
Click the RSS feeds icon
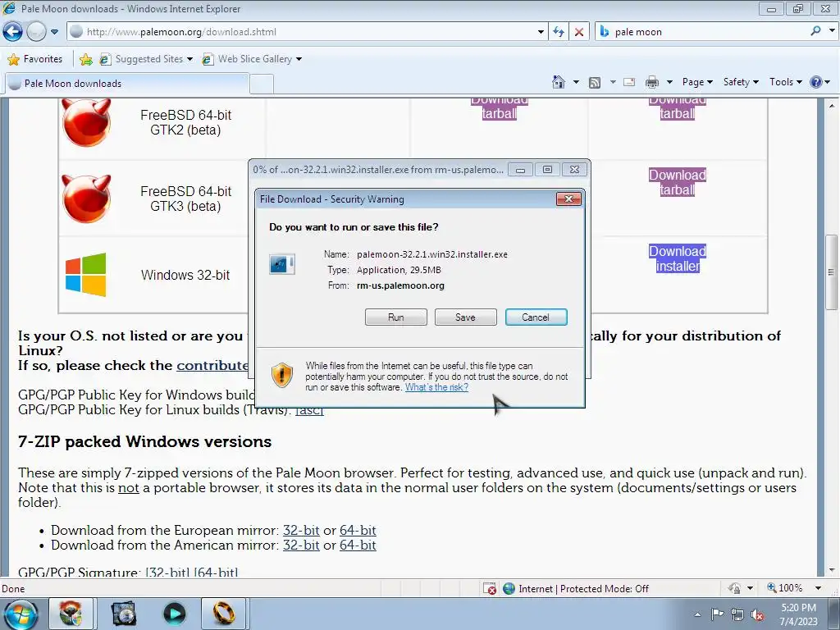[x=595, y=82]
